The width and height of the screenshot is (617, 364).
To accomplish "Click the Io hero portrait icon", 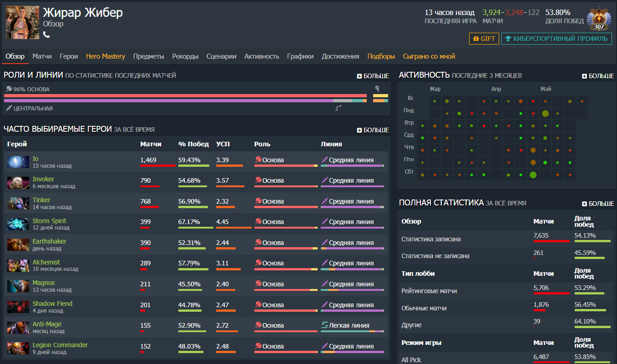I will (18, 162).
